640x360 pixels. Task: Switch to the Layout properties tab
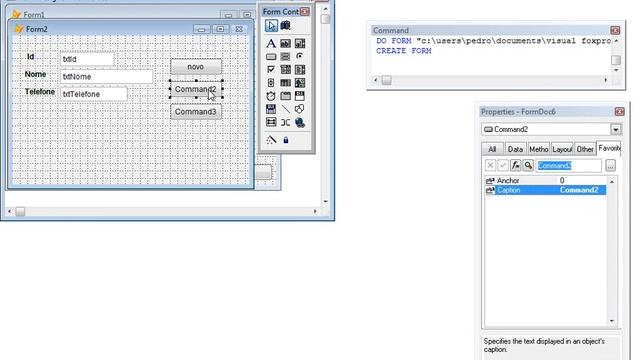click(562, 149)
